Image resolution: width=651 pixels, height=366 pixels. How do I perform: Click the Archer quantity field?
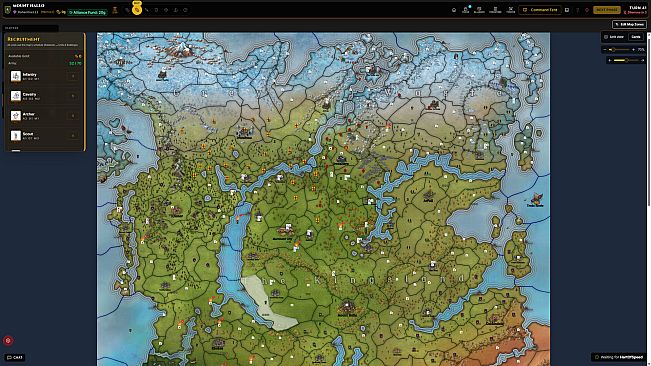[x=73, y=115]
